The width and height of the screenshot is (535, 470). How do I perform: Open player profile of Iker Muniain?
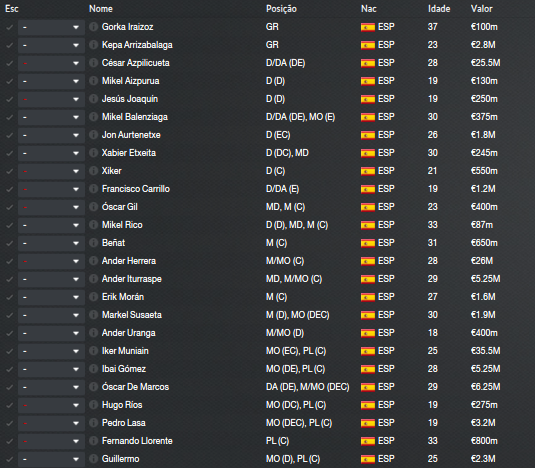click(x=125, y=351)
